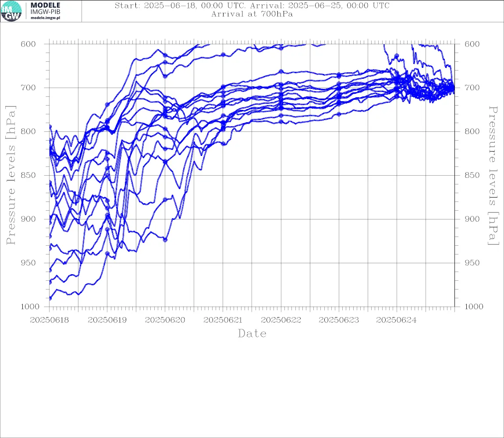The width and height of the screenshot is (504, 438).
Task: Click the 20250623 date label
Action: click(x=339, y=320)
